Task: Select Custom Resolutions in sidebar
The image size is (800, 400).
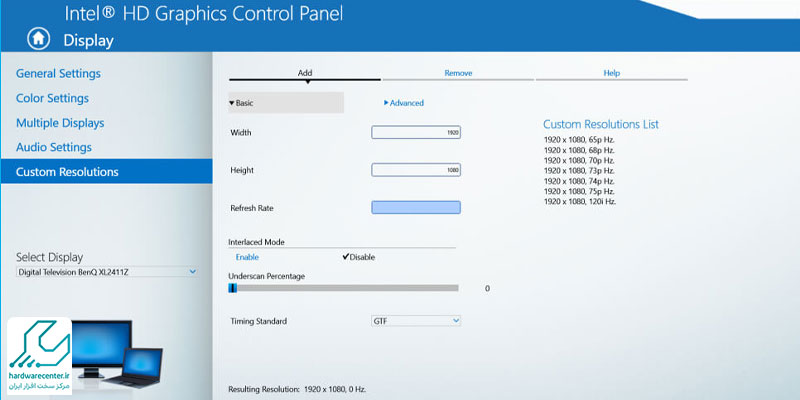Action: tap(106, 171)
